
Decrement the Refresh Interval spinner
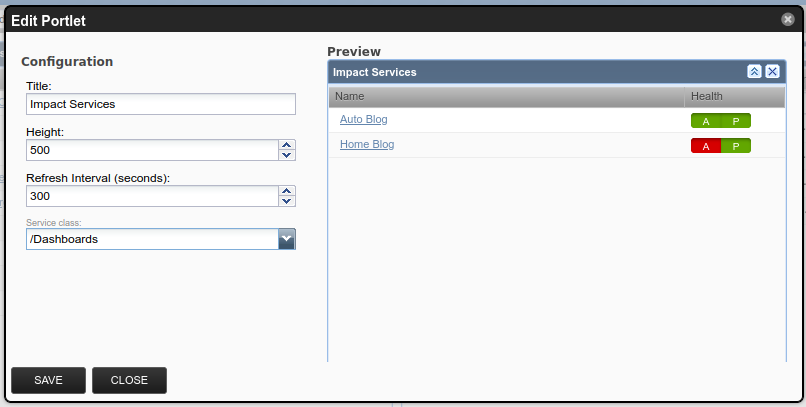287,201
